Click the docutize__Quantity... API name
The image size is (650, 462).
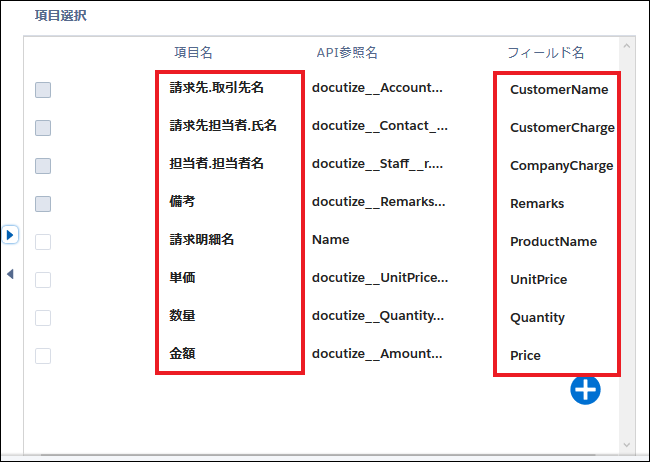(x=378, y=316)
